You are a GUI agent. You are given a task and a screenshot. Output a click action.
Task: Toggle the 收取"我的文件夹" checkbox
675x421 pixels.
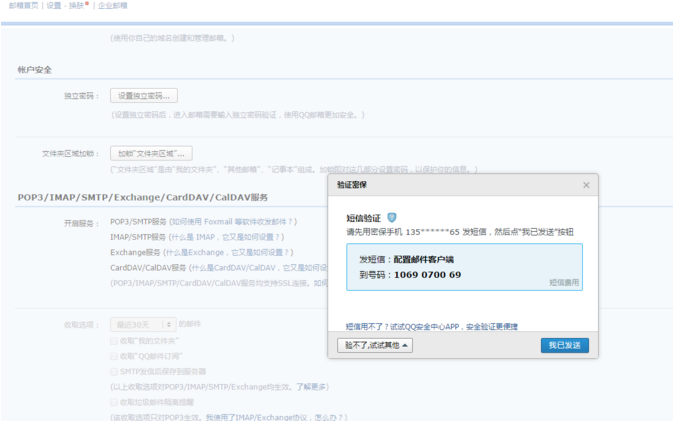point(114,341)
